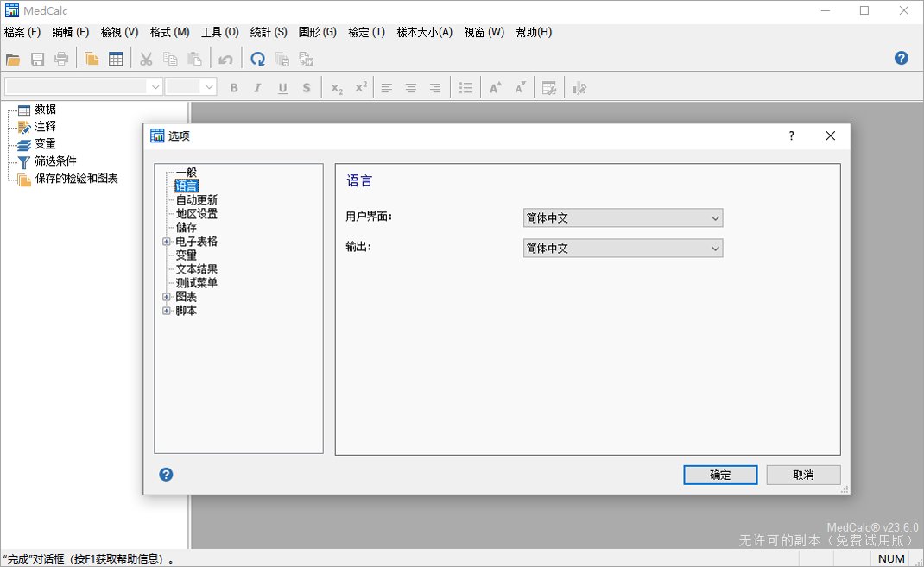This screenshot has width=924, height=567.
Task: Expand the 图表 tree node
Action: [166, 297]
